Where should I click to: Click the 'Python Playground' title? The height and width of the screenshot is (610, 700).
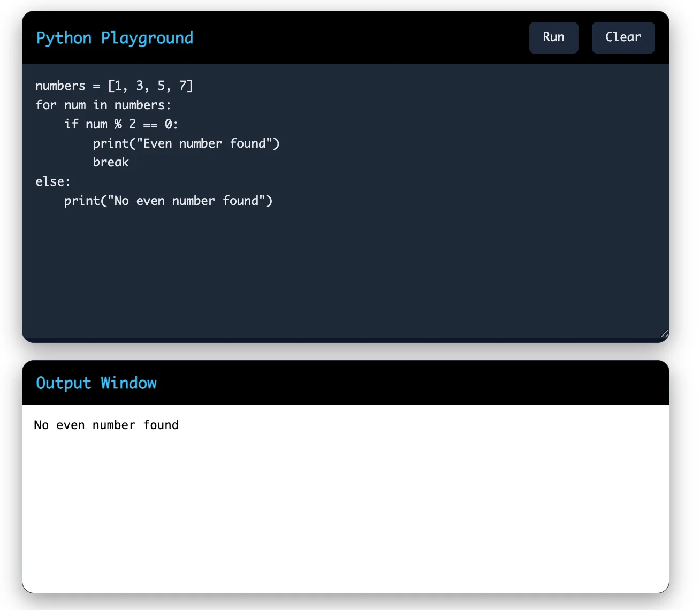(x=115, y=38)
